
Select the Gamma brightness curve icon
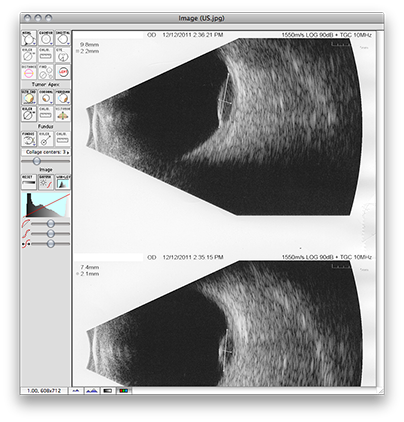(46, 182)
